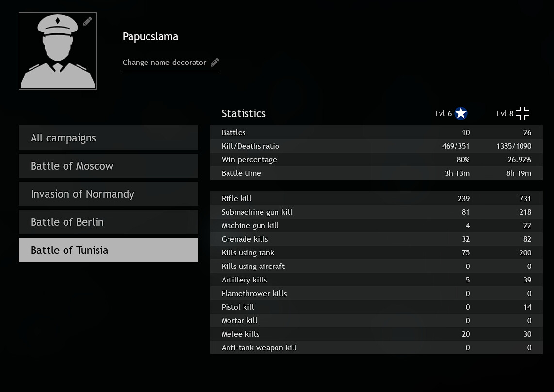Open the officer avatar portrait
The image size is (554, 392).
point(58,51)
